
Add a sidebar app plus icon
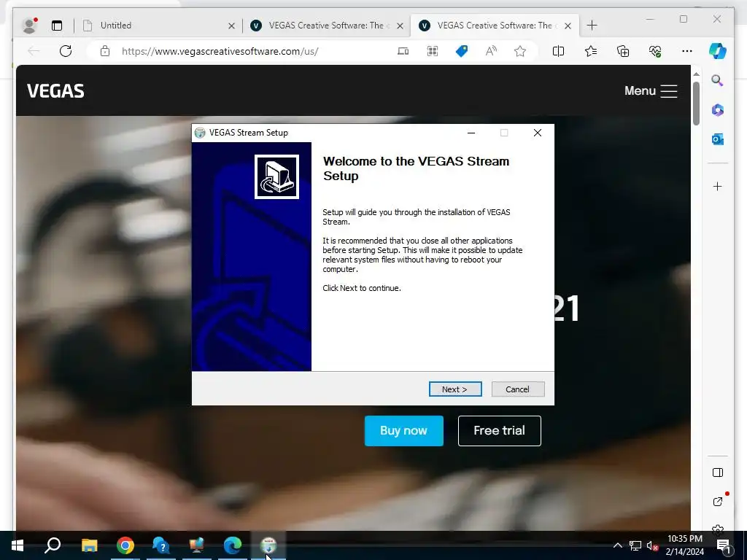718,186
